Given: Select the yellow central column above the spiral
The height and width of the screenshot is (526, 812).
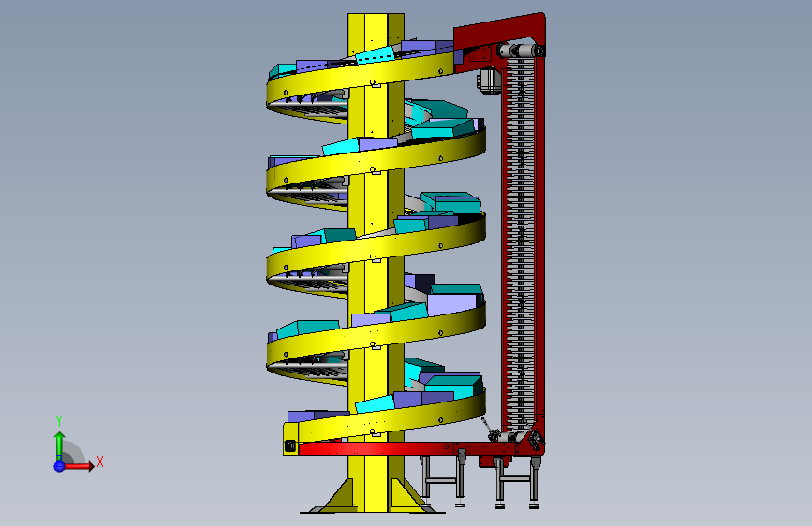Looking at the screenshot, I should coord(376,32).
